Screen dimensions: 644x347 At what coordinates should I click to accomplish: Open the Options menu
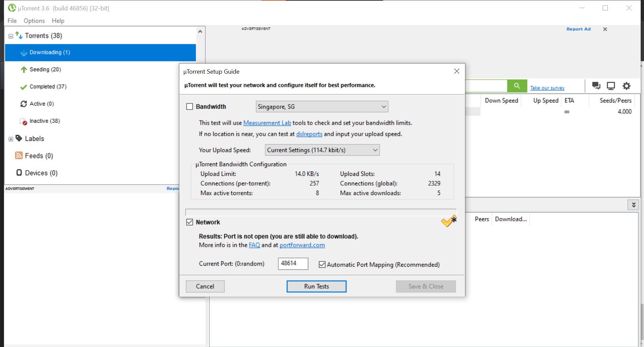(34, 21)
